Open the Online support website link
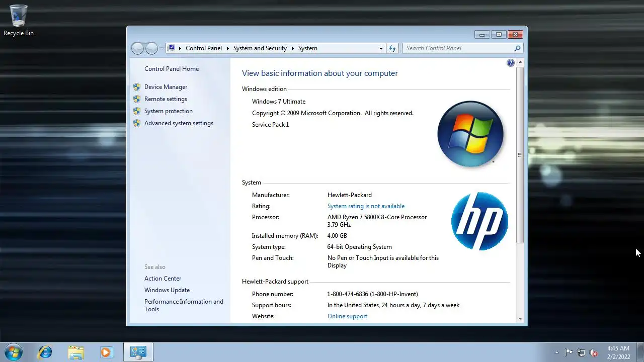The width and height of the screenshot is (644, 362). (x=347, y=316)
